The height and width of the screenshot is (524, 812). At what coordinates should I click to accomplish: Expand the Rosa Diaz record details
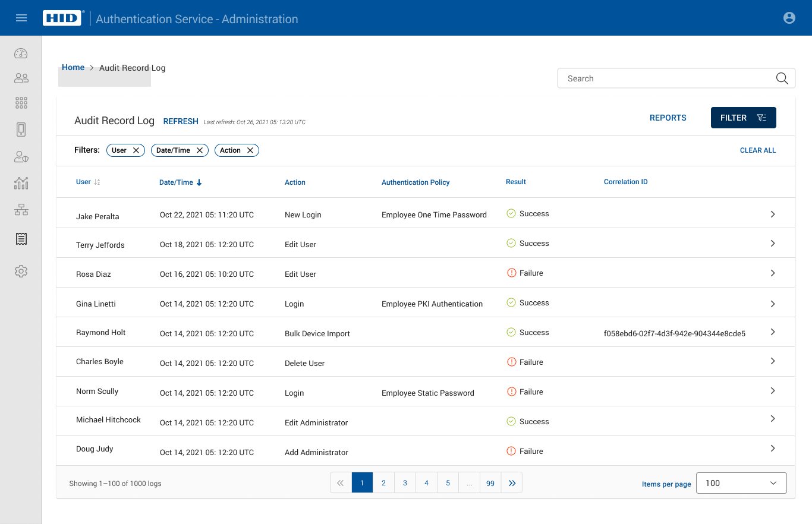[773, 273]
